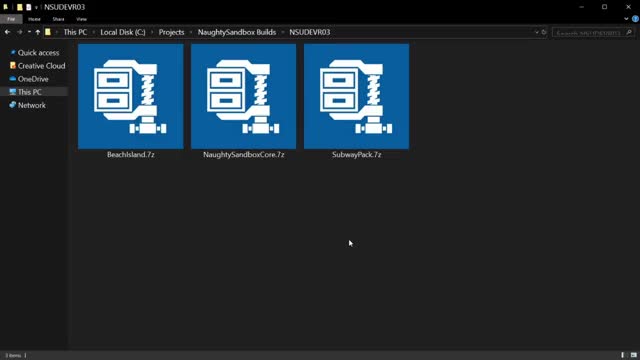This screenshot has width=640, height=360.
Task: Navigate to NaughtySandbox Builds breadcrumb
Action: pos(237,32)
